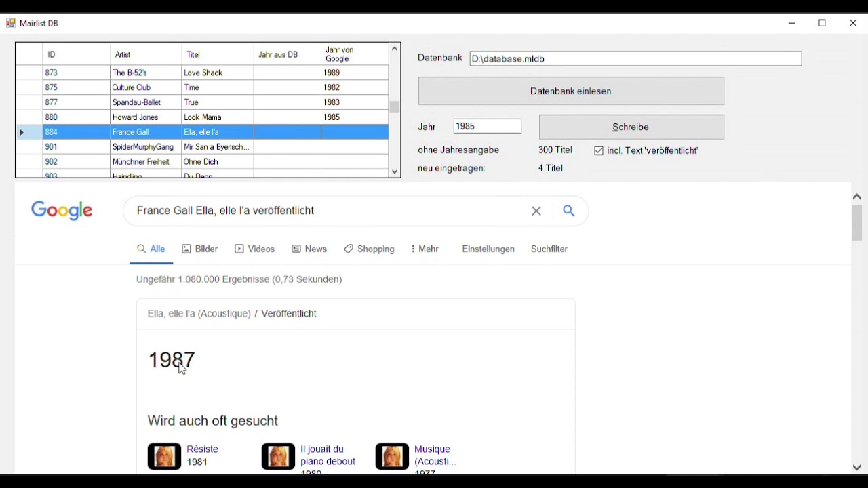The height and width of the screenshot is (488, 868).
Task: Select the Howard Jones artist cell
Action: pos(146,117)
